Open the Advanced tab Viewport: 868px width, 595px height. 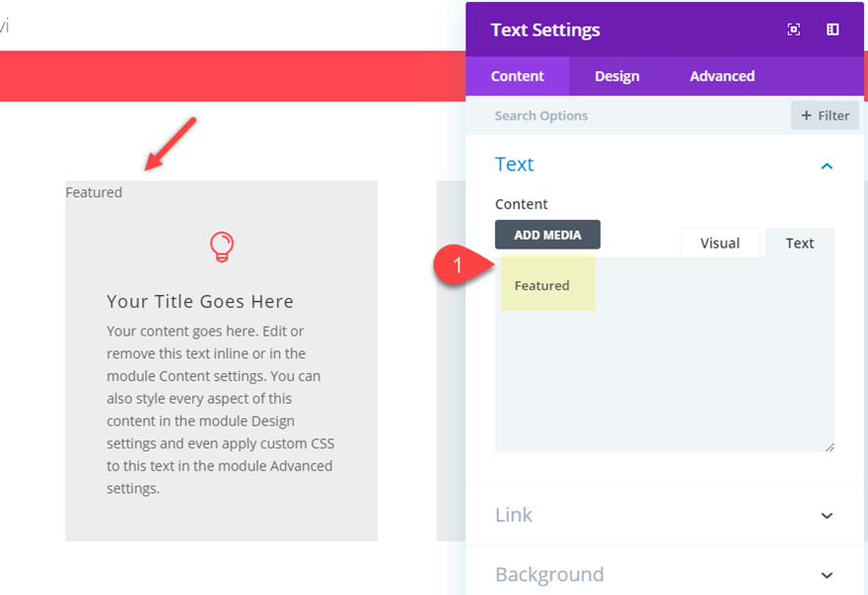click(722, 76)
